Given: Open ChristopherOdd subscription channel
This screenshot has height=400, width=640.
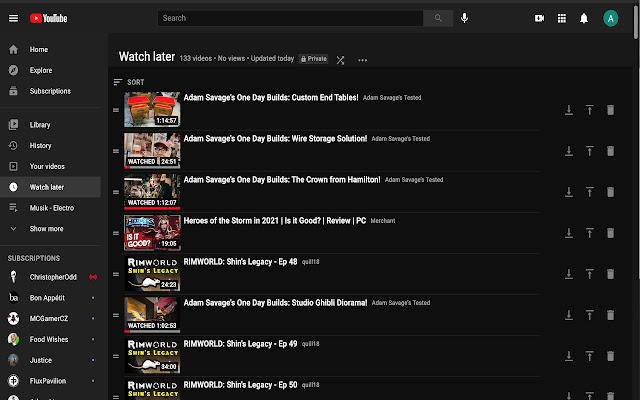Looking at the screenshot, I should (x=50, y=277).
